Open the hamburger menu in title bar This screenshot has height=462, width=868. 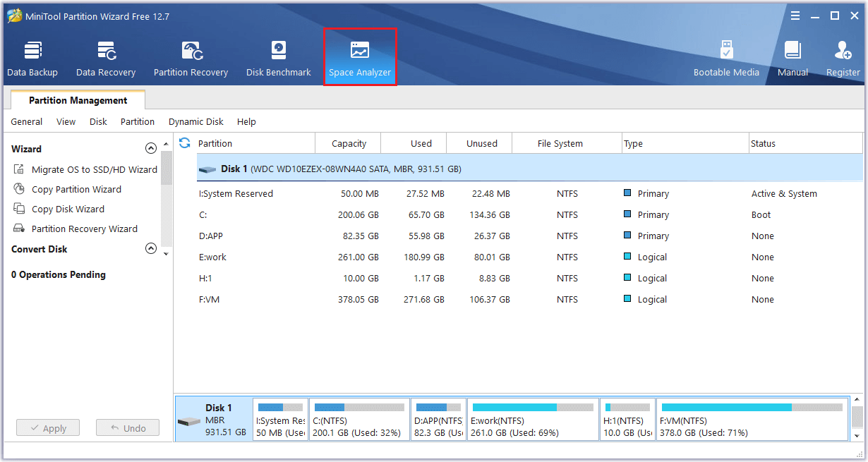795,16
